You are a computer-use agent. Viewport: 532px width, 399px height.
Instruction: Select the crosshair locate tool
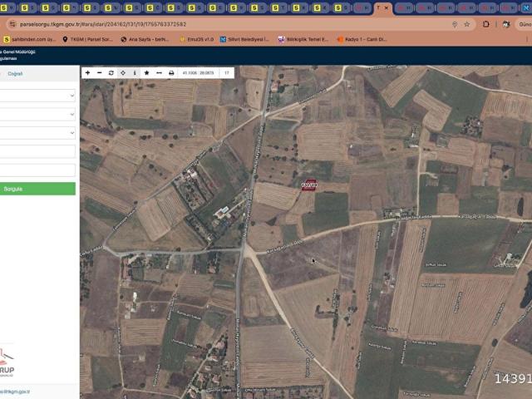coord(123,73)
